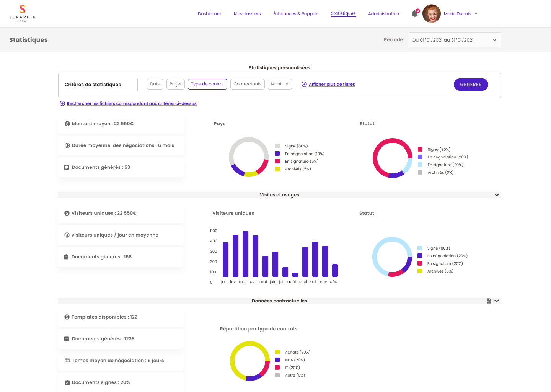Viewport: 551px width, 392px height.
Task: Open the notification bell with 2 alerts
Action: pyautogui.click(x=414, y=13)
